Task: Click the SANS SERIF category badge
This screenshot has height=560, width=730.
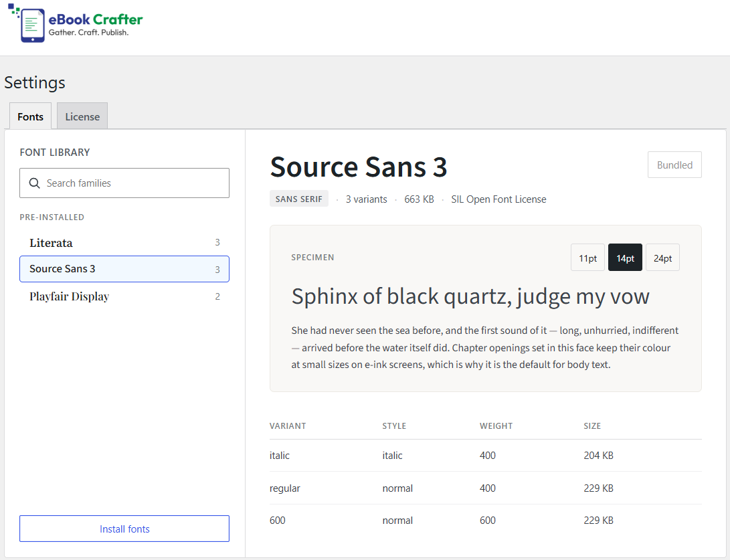Action: 299,199
